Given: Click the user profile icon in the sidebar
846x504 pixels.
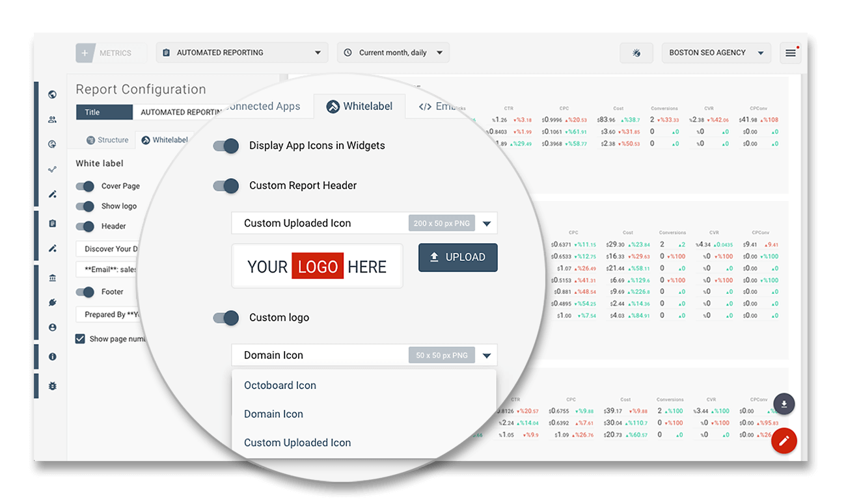Looking at the screenshot, I should tap(52, 326).
